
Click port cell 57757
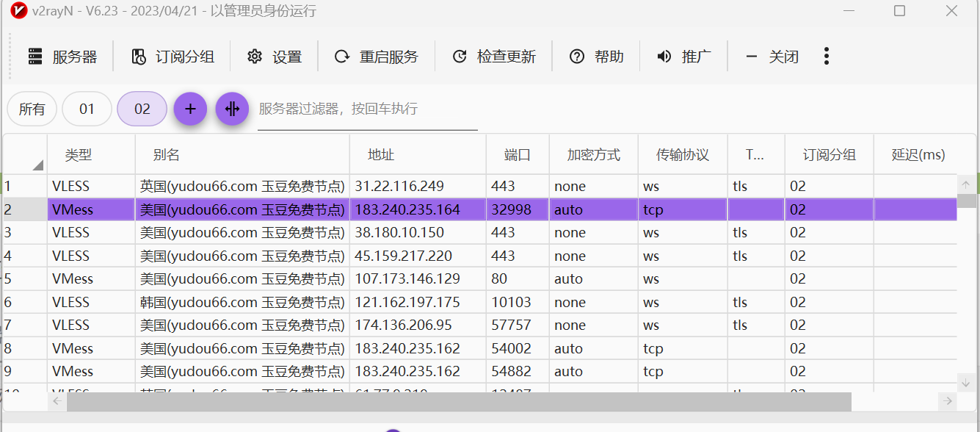[x=518, y=325]
